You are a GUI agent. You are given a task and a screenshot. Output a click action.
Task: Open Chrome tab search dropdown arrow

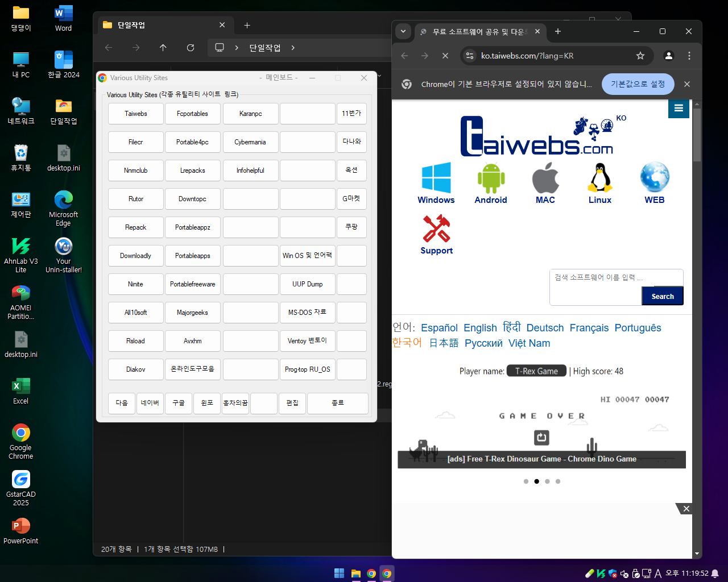(x=403, y=31)
